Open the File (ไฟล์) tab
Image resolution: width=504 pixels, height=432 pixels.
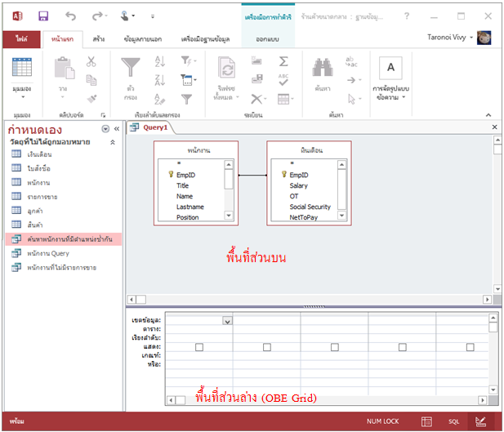(x=21, y=39)
